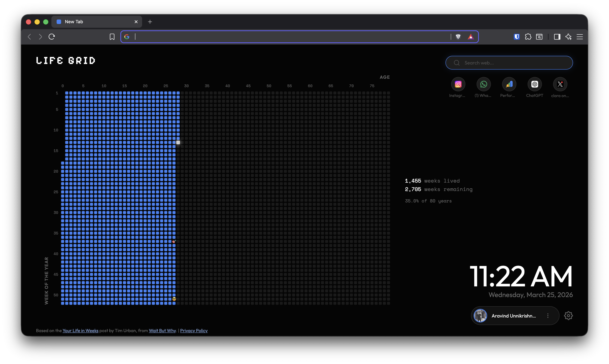Select the New Tab browser tab
This screenshot has height=364, width=609.
pyautogui.click(x=81, y=22)
